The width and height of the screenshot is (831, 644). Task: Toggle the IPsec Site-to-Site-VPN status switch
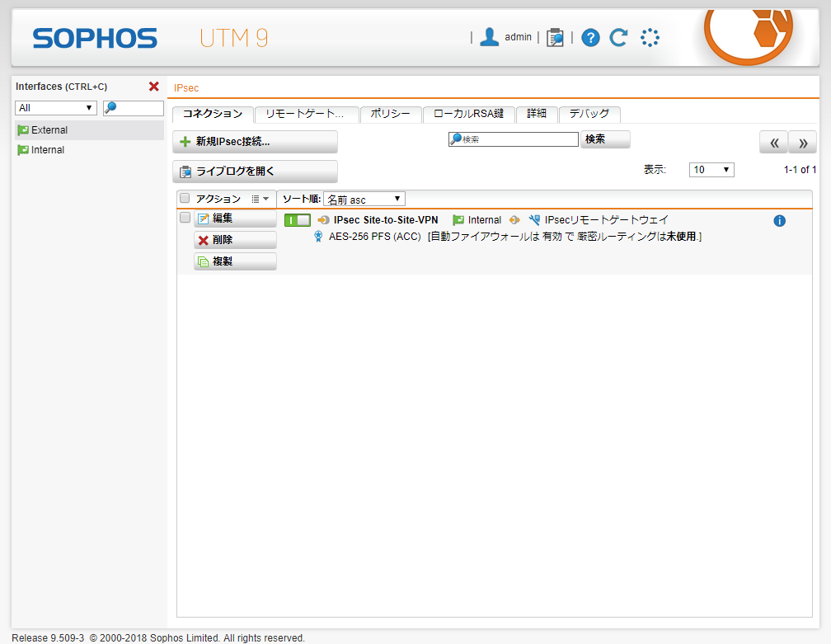[297, 220]
